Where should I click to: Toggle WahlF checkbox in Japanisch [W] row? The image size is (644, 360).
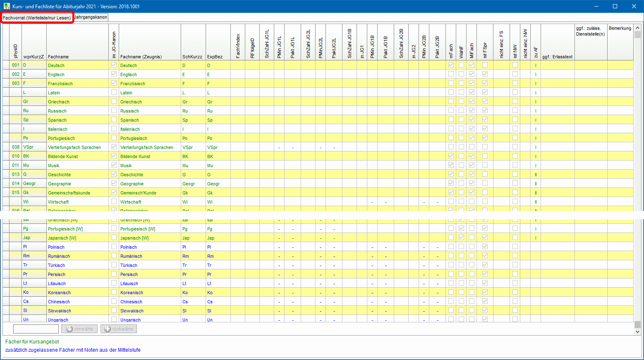click(x=461, y=238)
